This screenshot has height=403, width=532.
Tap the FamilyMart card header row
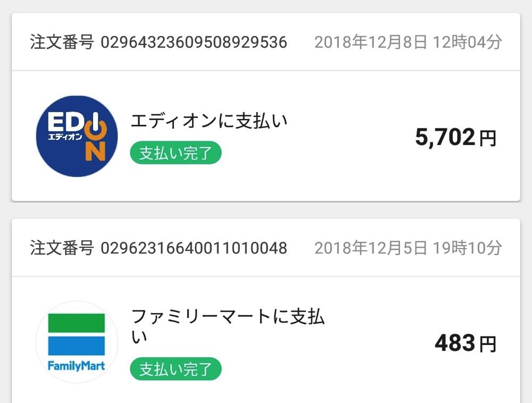(x=266, y=248)
